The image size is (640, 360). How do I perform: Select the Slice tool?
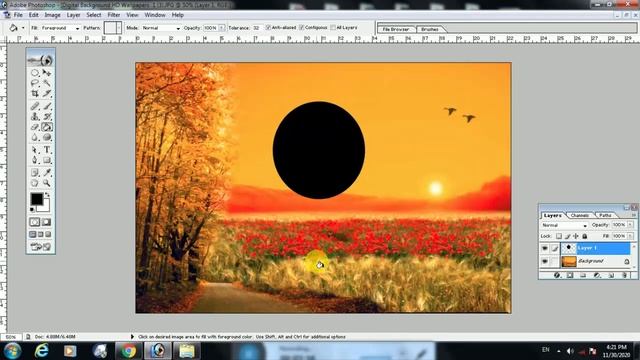coord(47,93)
